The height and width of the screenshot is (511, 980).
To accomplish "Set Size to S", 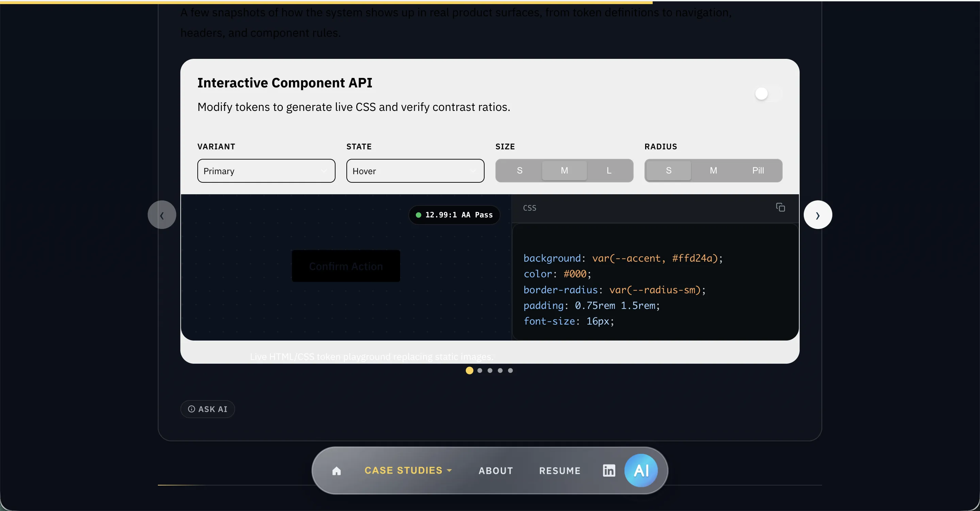I will [x=519, y=170].
